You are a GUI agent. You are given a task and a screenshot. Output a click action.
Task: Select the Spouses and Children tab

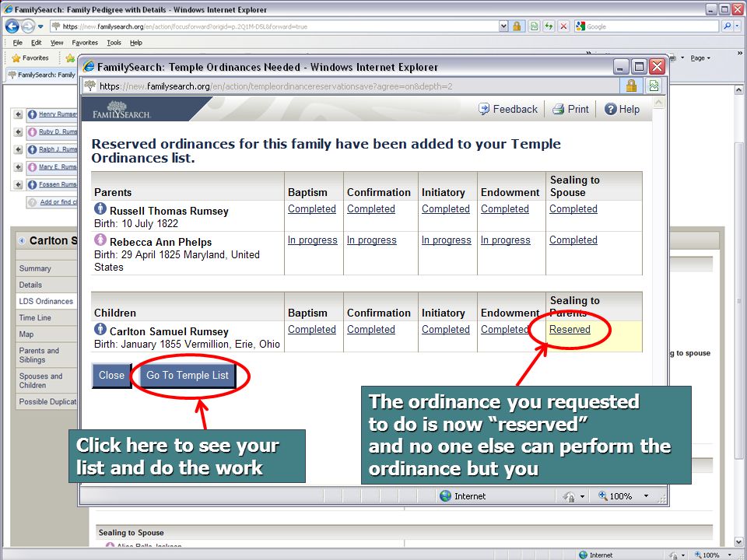point(46,380)
